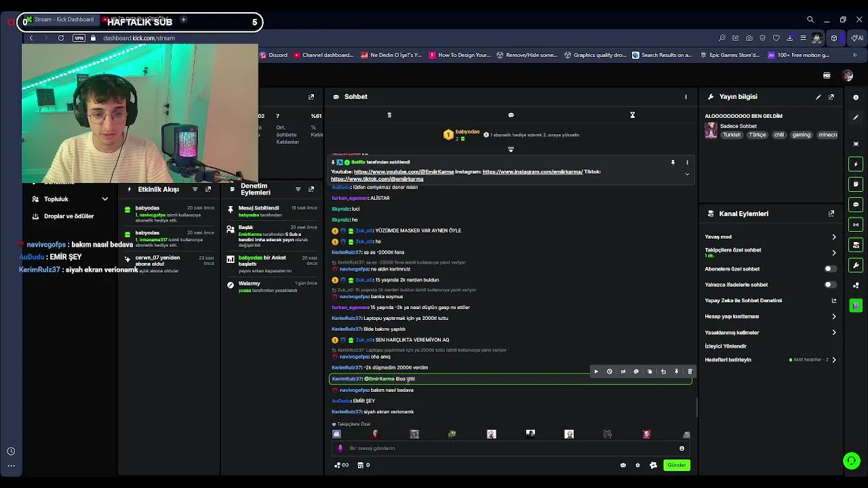Select the speech bubble chat tab
This screenshot has width=868, height=488.
click(511, 115)
